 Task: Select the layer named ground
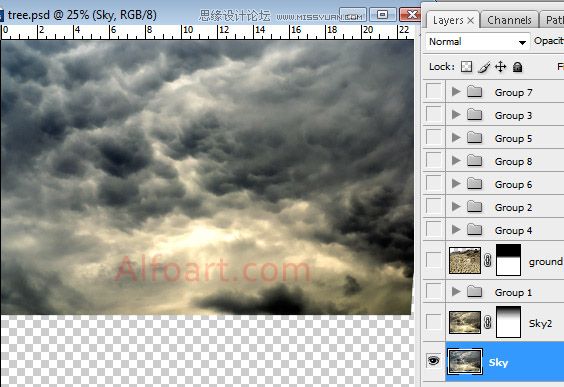546,261
